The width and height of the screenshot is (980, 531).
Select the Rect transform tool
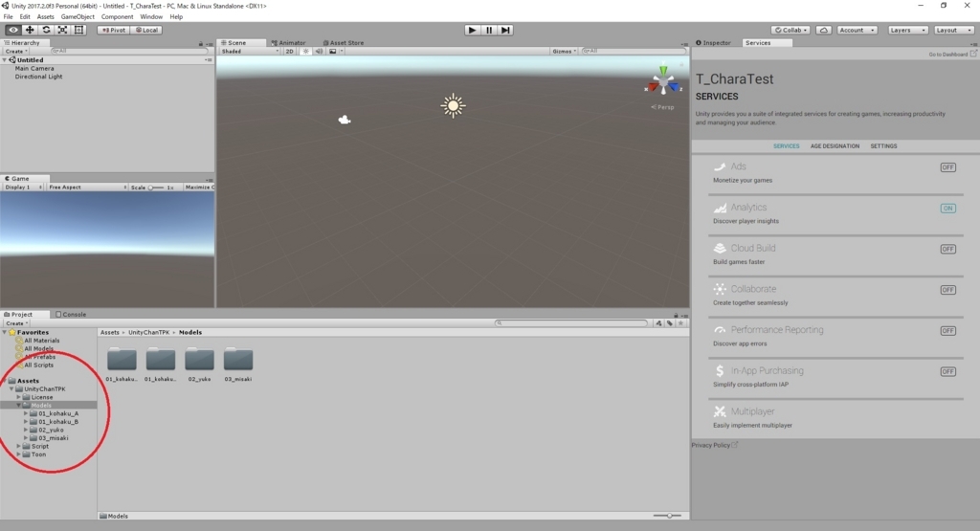tap(78, 30)
